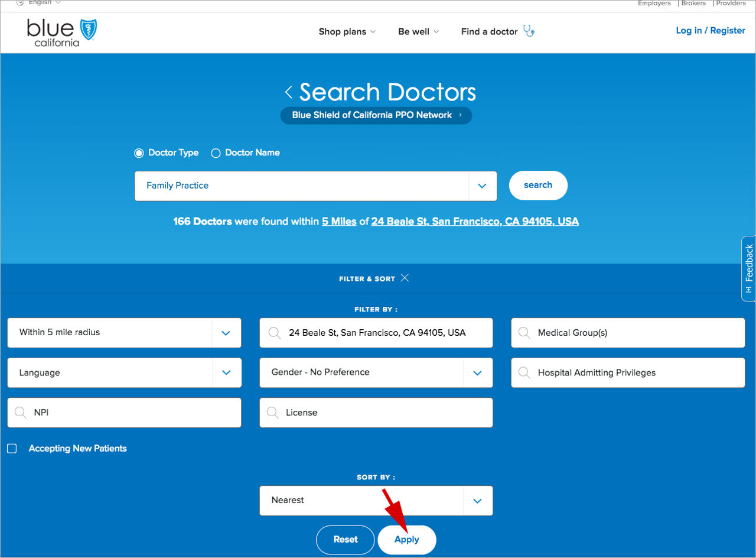Open the Feedback panel on the right edge
This screenshot has width=756, height=558.
[x=748, y=269]
